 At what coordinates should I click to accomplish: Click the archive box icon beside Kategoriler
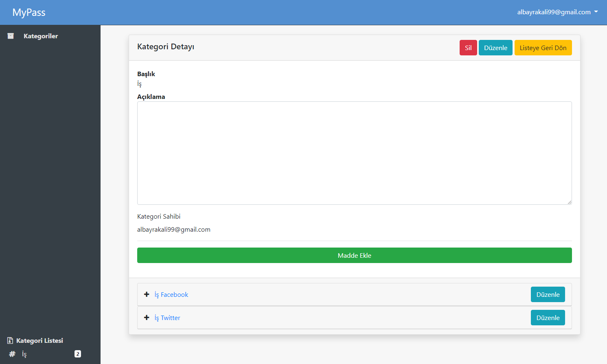pyautogui.click(x=11, y=36)
